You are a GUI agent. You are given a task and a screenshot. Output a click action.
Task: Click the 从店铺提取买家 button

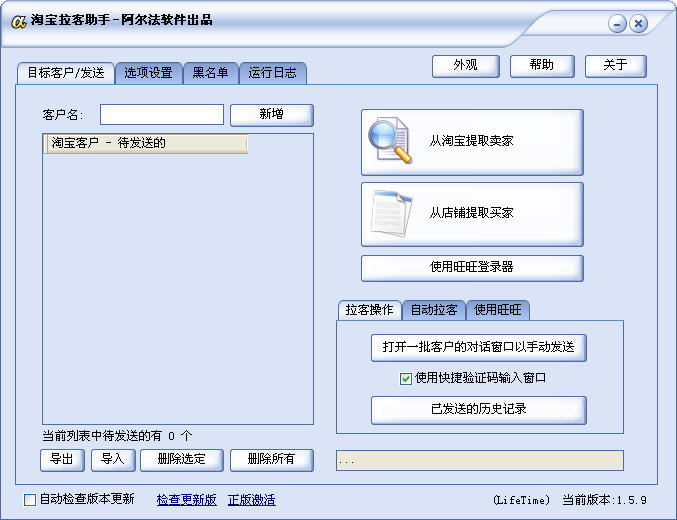[x=472, y=214]
